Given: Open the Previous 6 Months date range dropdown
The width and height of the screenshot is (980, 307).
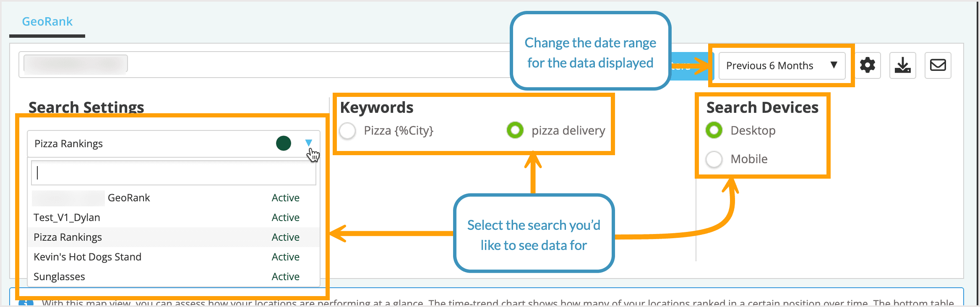Looking at the screenshot, I should click(781, 65).
